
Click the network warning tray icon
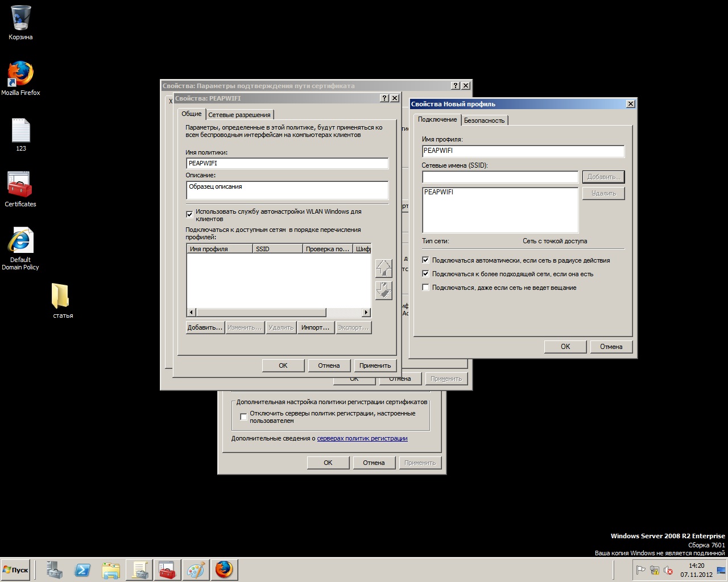click(654, 570)
